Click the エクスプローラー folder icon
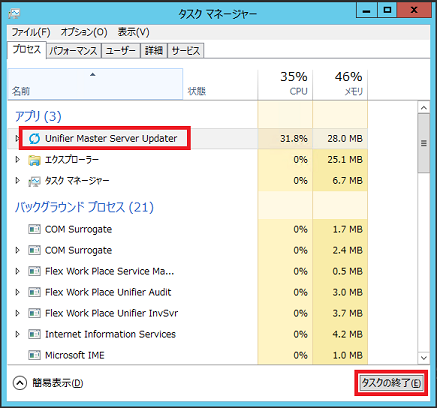This screenshot has height=408, width=437. click(34, 160)
